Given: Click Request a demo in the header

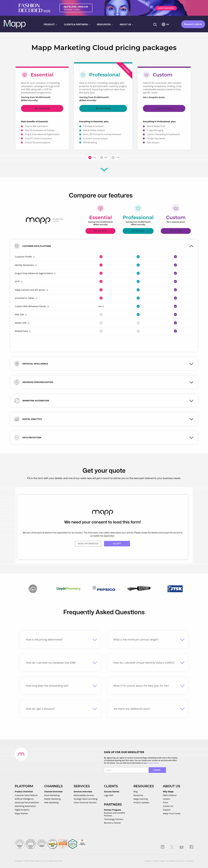Looking at the screenshot, I should pyautogui.click(x=193, y=24).
